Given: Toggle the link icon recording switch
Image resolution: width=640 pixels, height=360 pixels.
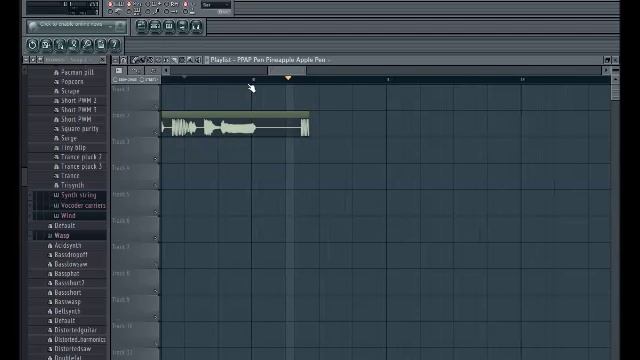Looking at the screenshot, I should tap(167, 11).
